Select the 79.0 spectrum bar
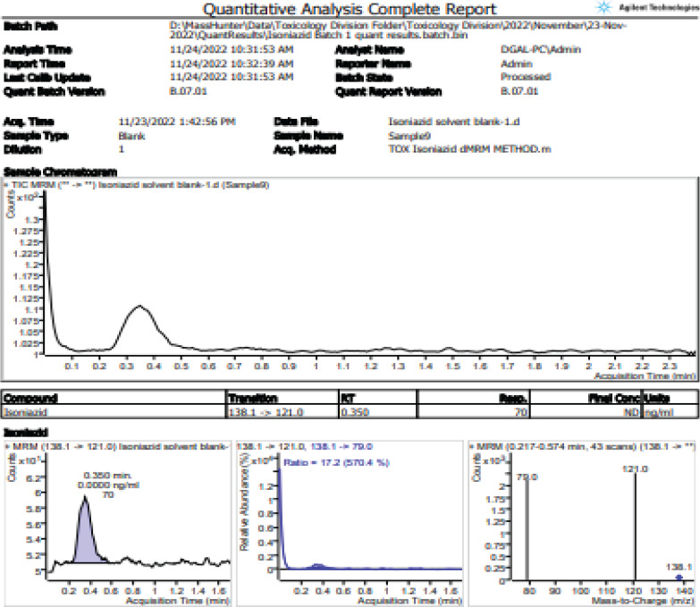Screen dimensions: 700x607 [x=527, y=527]
